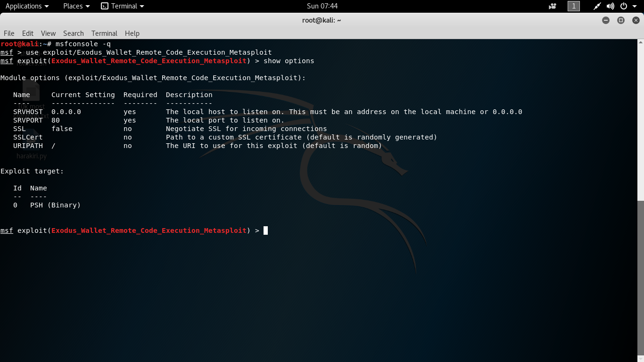Open the Terminal app menu in the top bar

point(123,6)
